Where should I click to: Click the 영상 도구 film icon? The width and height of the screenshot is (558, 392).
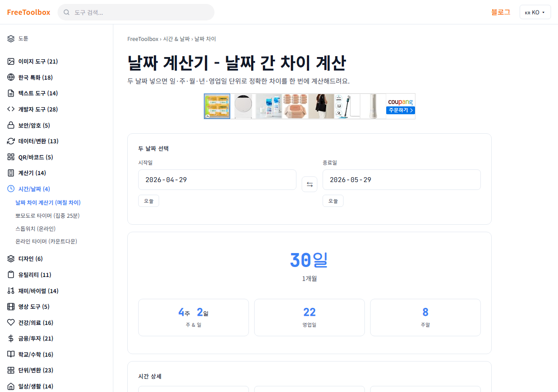(11, 307)
